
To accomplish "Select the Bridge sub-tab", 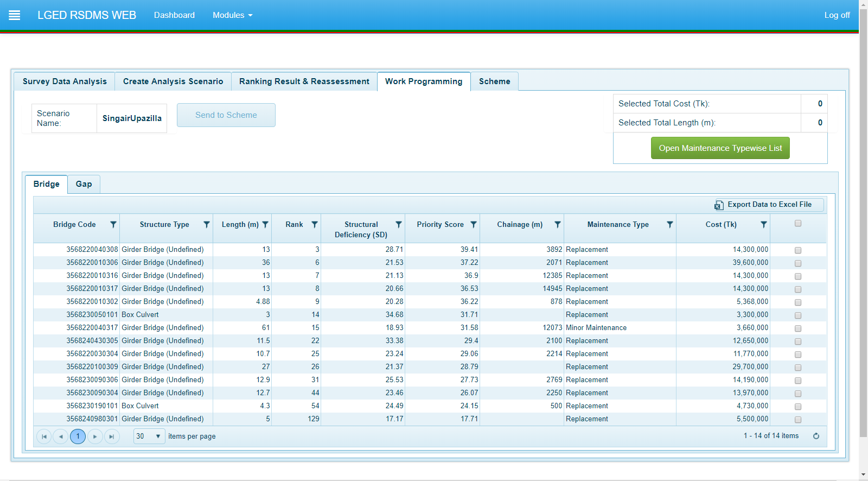I will click(46, 184).
